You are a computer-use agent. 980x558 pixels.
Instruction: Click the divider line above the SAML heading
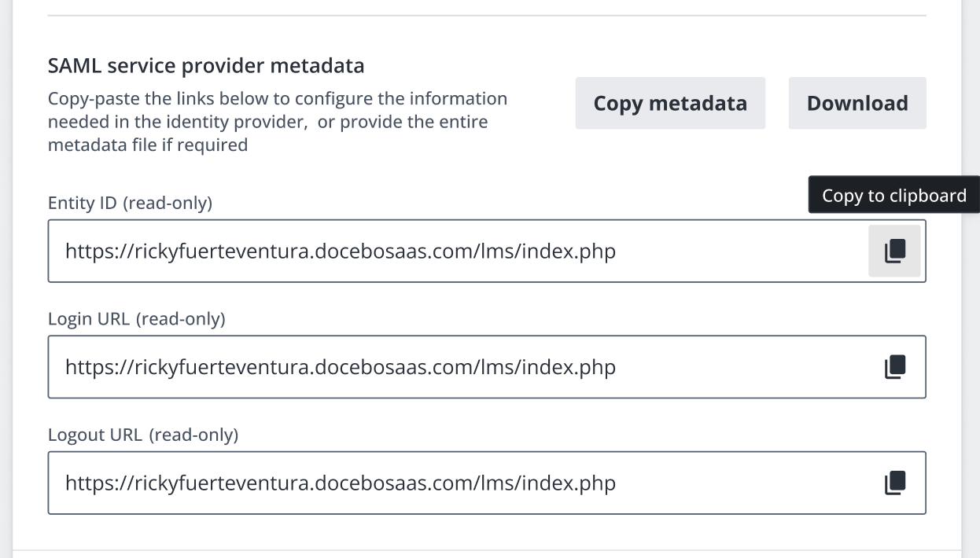pyautogui.click(x=487, y=16)
